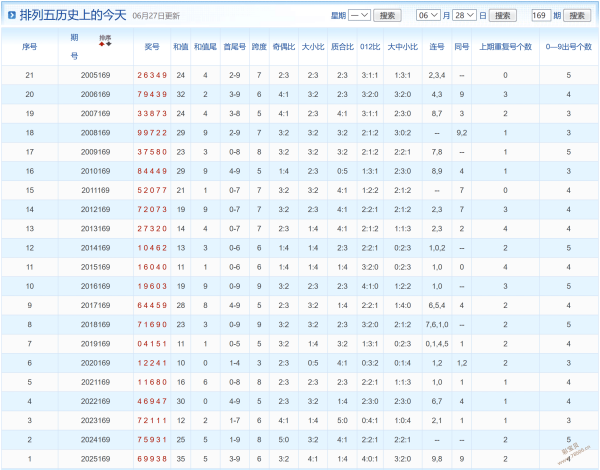Click the 搜索 button after the 日 label
The image size is (600, 470).
click(x=503, y=16)
